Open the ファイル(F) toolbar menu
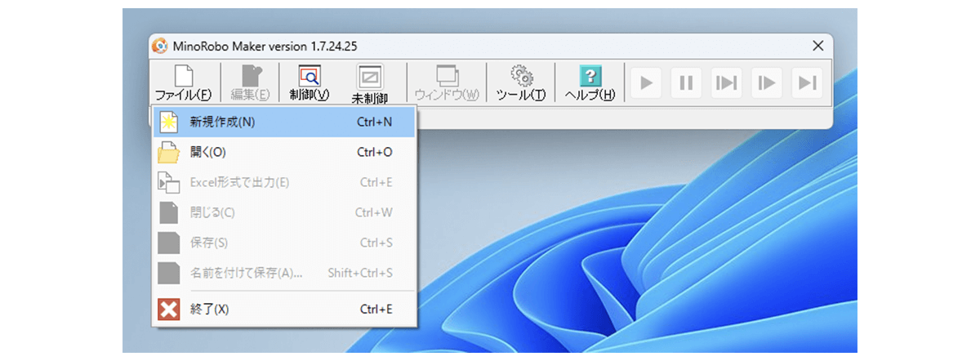980x361 pixels. [x=184, y=82]
